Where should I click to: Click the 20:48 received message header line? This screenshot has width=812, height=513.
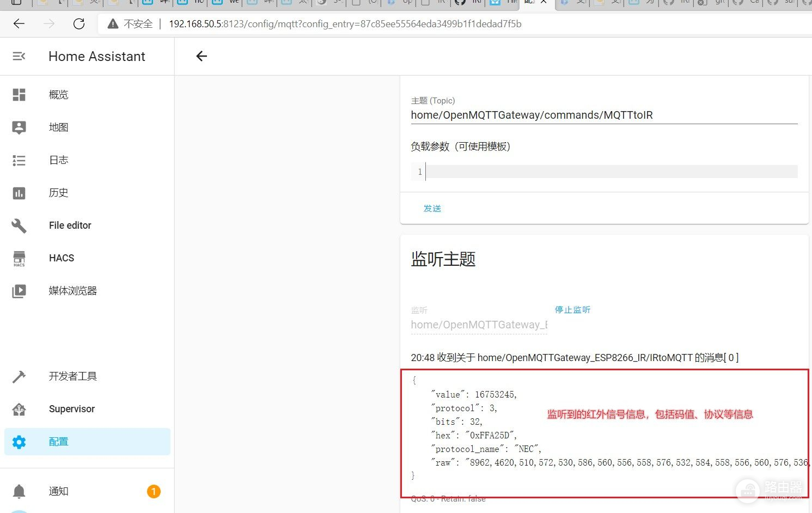pos(575,358)
